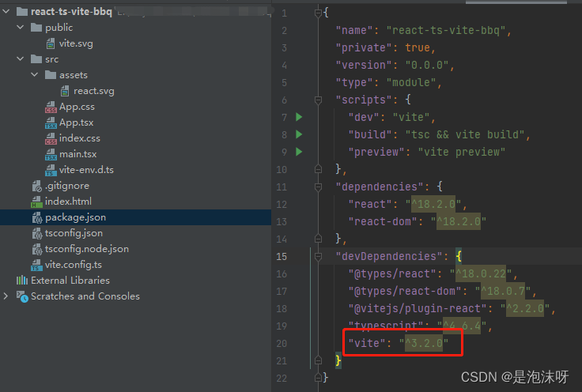Select vite.svg in the project tree
The image size is (582, 392).
point(76,43)
